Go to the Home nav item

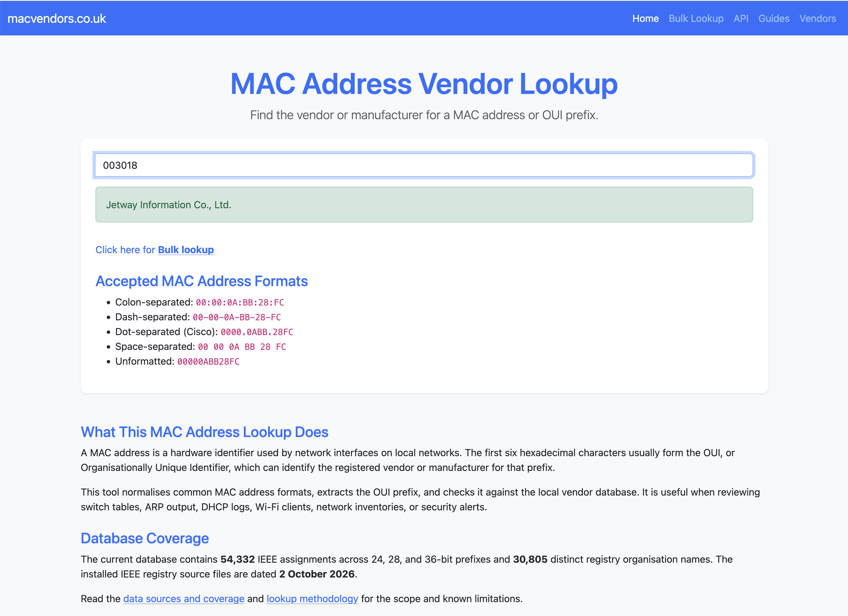[645, 18]
